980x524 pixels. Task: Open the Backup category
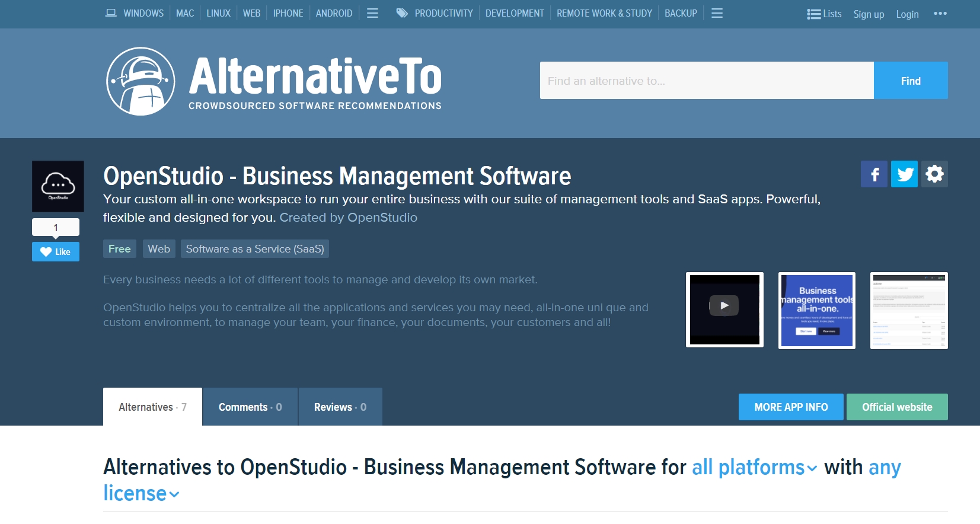681,13
